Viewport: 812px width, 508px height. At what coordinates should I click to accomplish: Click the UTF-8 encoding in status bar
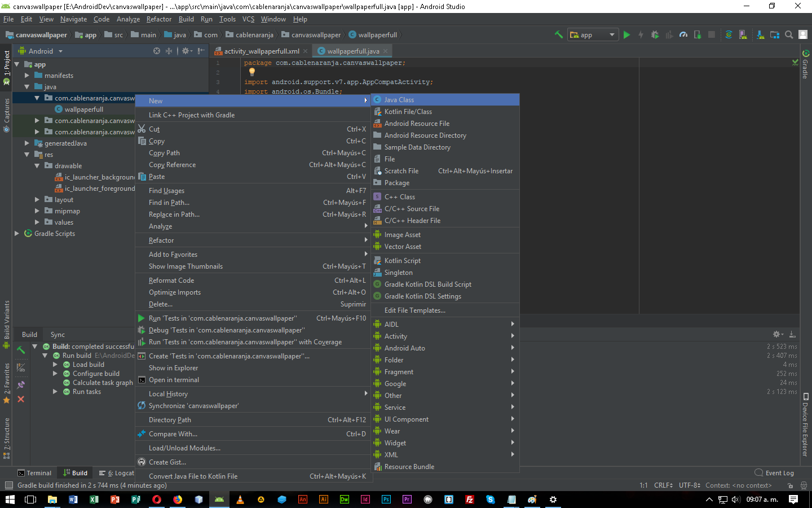pos(689,485)
